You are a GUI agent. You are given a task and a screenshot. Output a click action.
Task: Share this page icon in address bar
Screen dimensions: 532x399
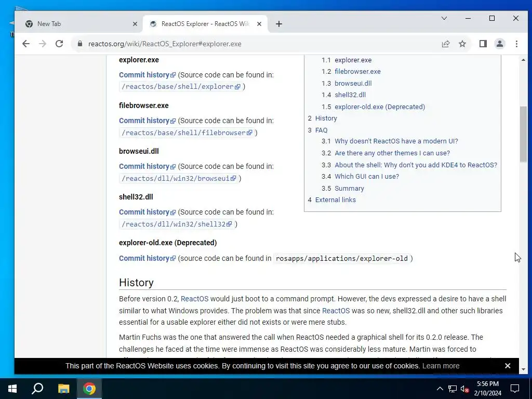(x=445, y=44)
